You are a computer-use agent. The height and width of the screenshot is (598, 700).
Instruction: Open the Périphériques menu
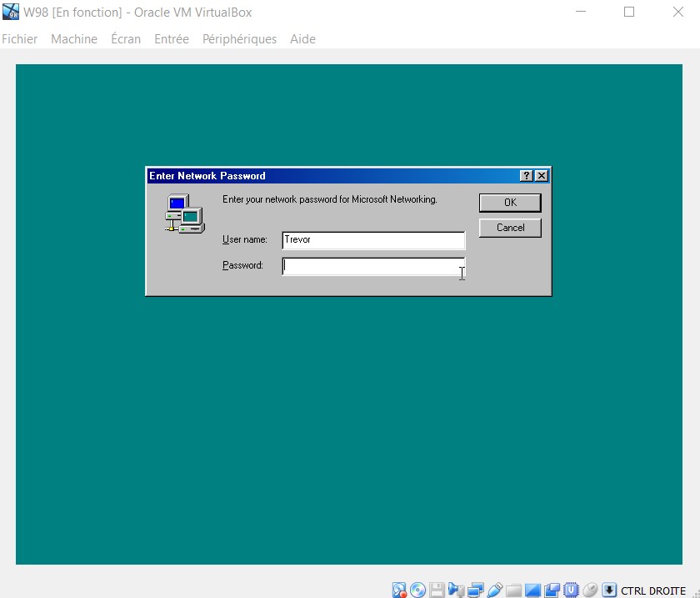pyautogui.click(x=239, y=39)
